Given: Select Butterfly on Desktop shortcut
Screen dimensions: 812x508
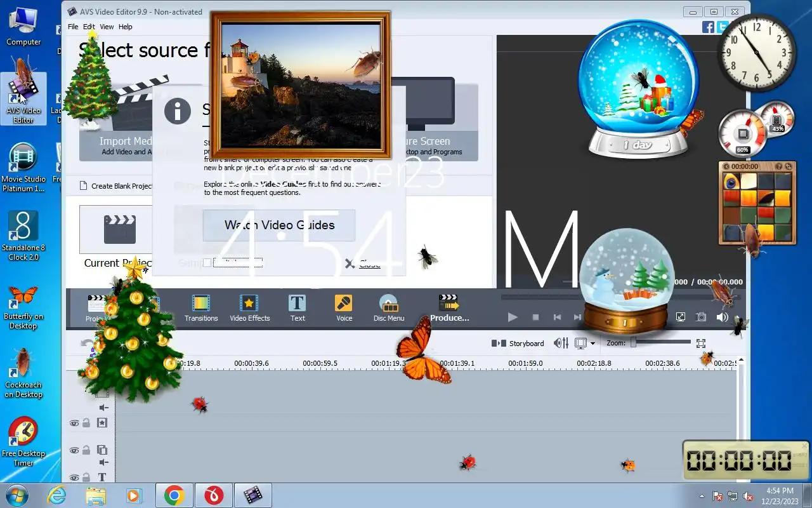Looking at the screenshot, I should click(x=23, y=307).
